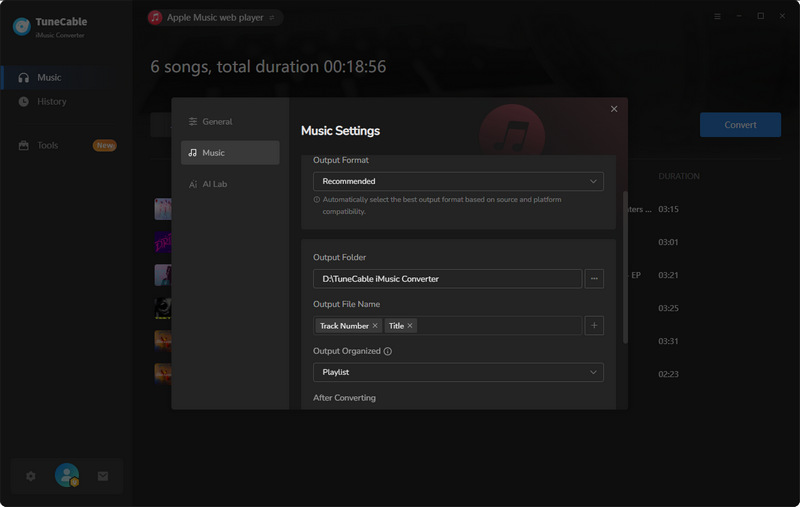
Task: Select the song with duration 03:21
Action: [668, 275]
